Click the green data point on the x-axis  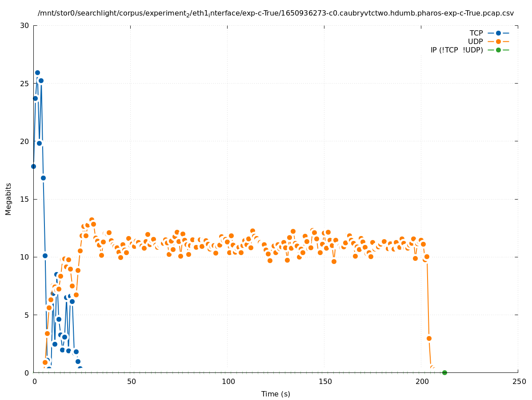444,372
